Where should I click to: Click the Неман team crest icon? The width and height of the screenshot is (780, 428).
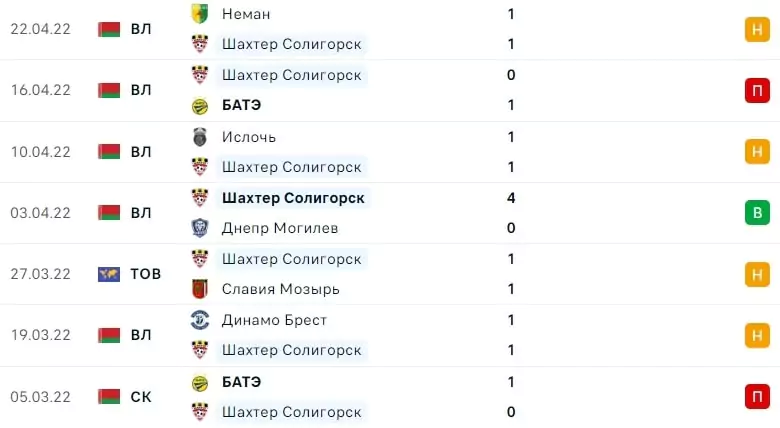point(200,14)
